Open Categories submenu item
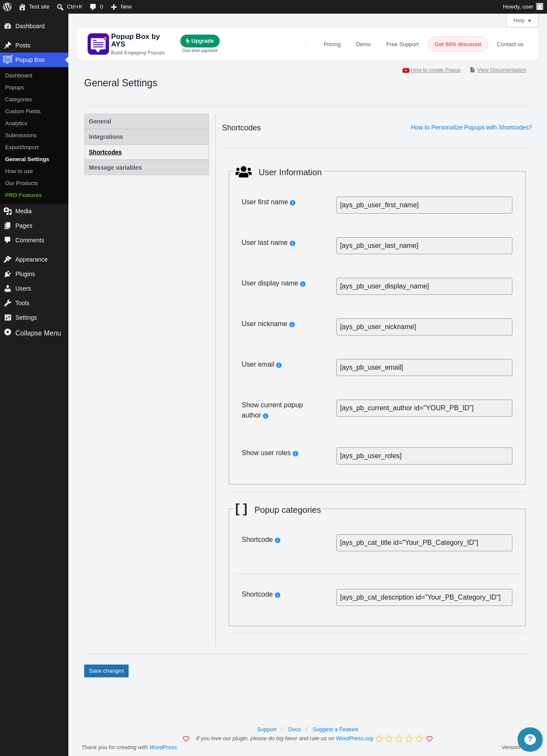Screen dimensions: 547x756 18,100
